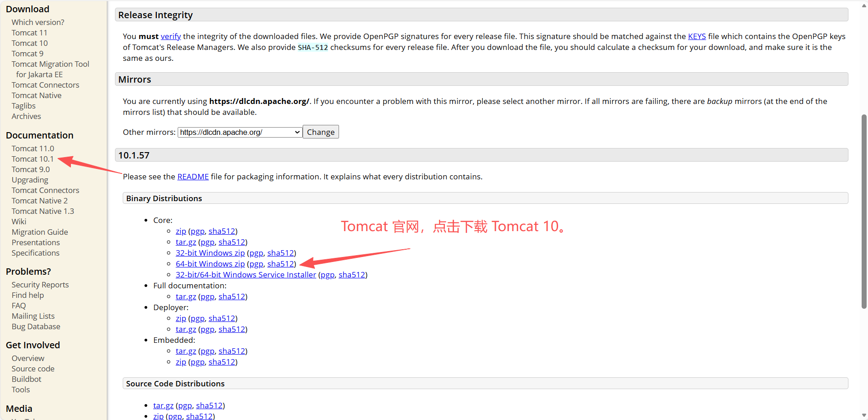
Task: Download the Deployer zip file
Action: coord(181,318)
